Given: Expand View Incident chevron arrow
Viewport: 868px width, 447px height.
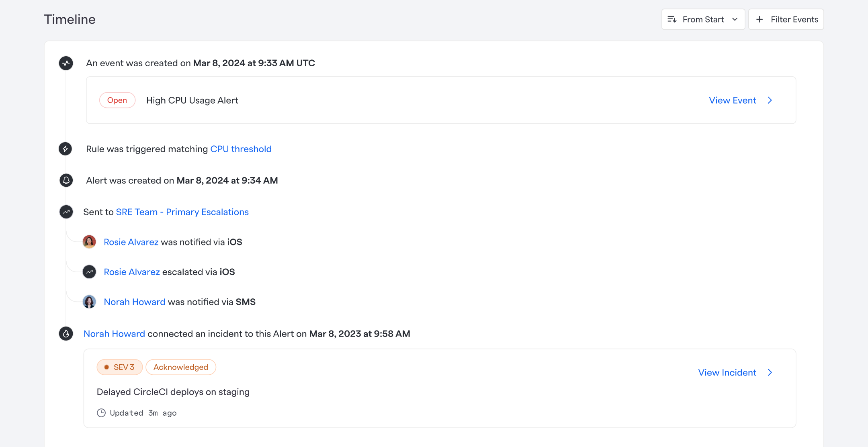Looking at the screenshot, I should [770, 373].
